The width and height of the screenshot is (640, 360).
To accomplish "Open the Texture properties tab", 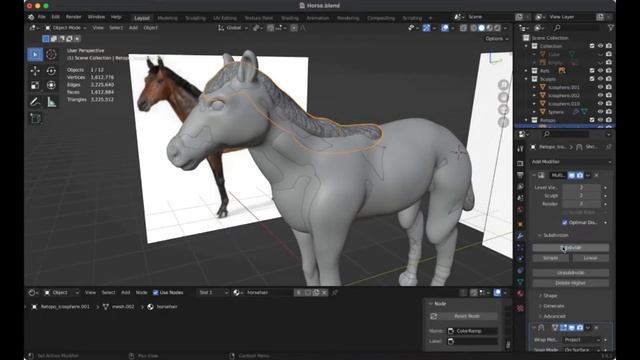I will pyautogui.click(x=520, y=308).
